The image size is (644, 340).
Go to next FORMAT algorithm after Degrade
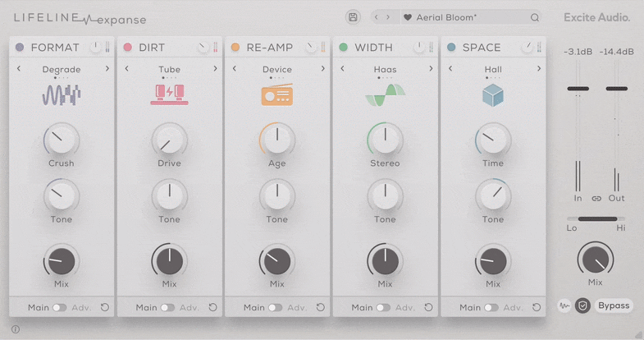107,69
